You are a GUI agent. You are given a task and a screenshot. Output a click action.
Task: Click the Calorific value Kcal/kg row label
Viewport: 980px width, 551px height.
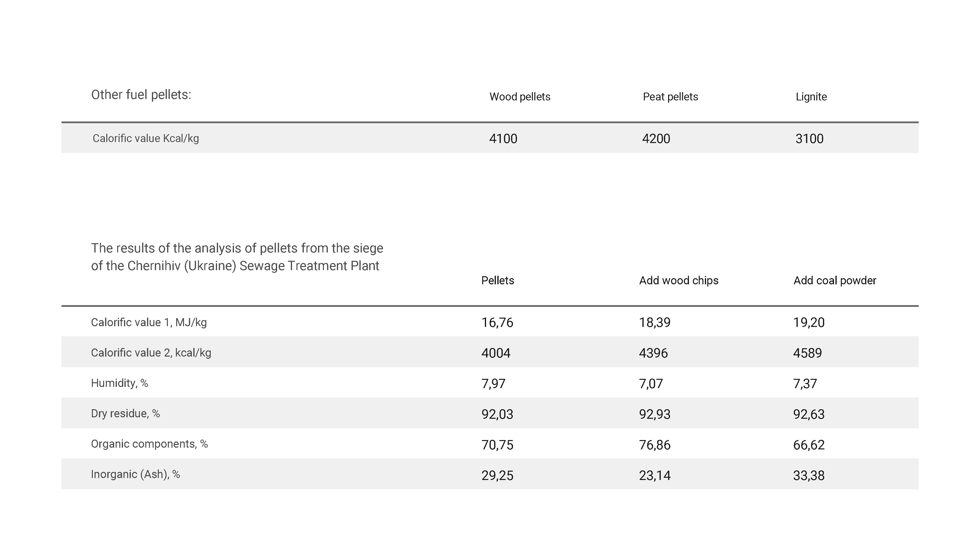tap(146, 138)
